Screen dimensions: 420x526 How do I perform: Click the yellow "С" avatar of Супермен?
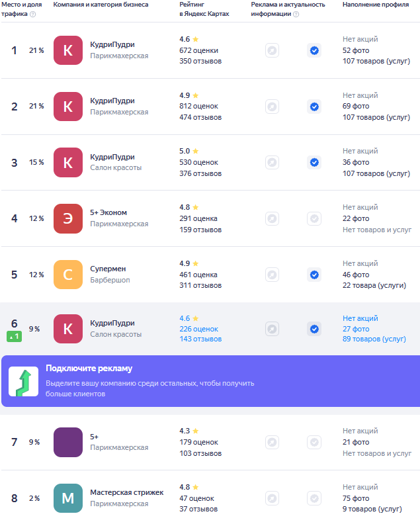(x=68, y=275)
